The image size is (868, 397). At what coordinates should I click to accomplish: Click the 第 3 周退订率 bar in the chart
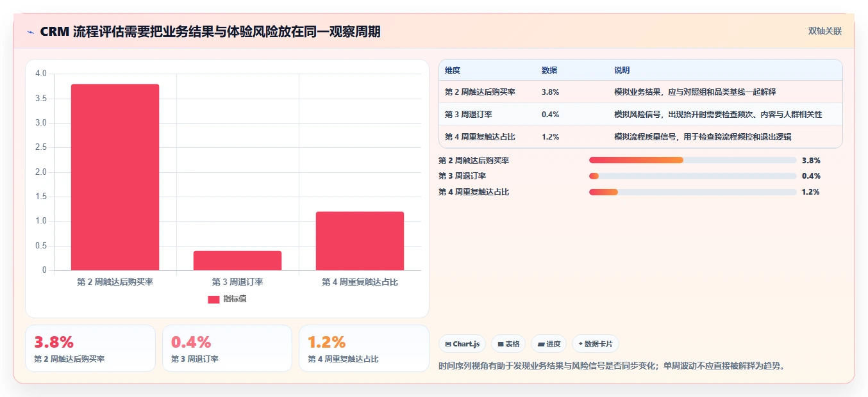click(x=237, y=261)
